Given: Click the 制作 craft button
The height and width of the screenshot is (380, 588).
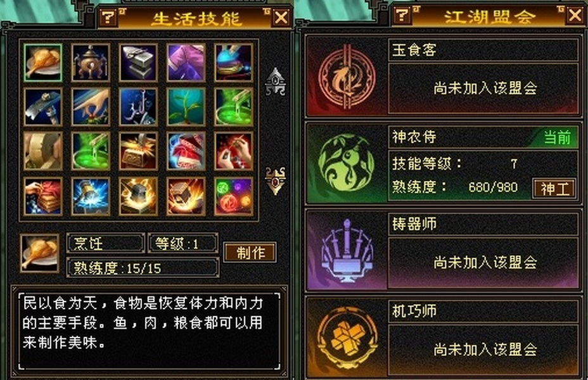Looking at the screenshot, I should pyautogui.click(x=250, y=252).
